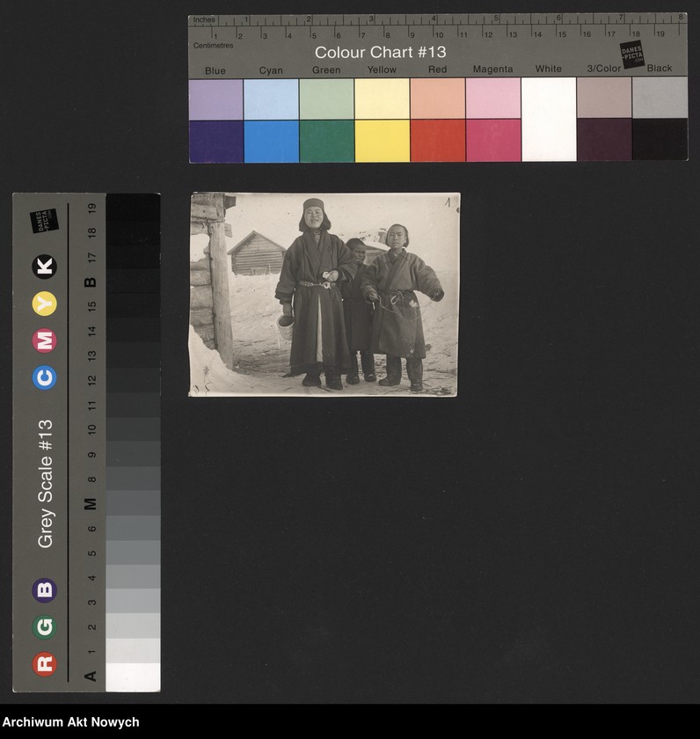Click the 'Archiwum Akt Nowych' caption

tap(70, 722)
